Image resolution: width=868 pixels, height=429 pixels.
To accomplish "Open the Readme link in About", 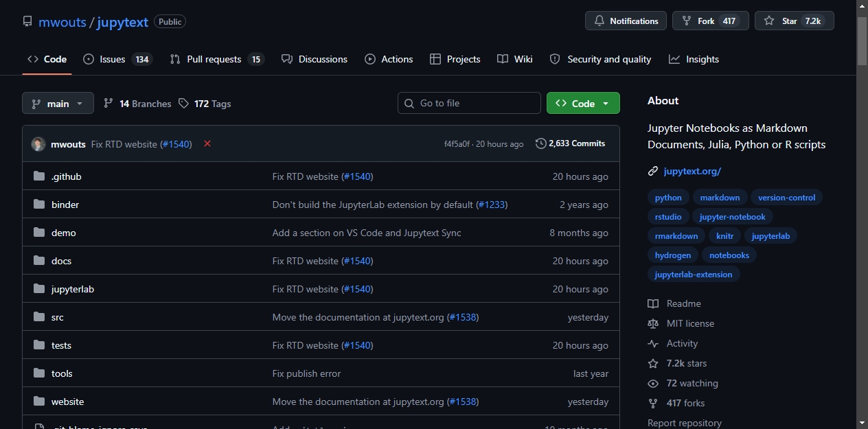I will pos(674,303).
